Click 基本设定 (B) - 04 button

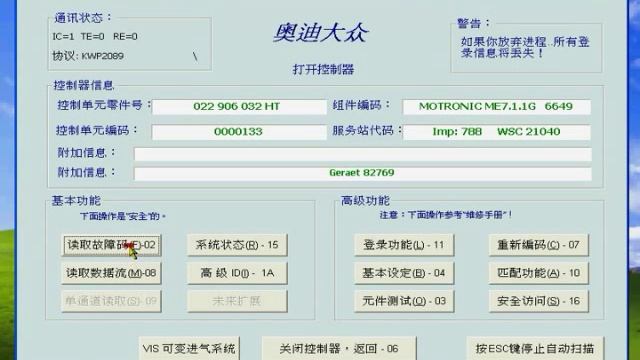[404, 273]
